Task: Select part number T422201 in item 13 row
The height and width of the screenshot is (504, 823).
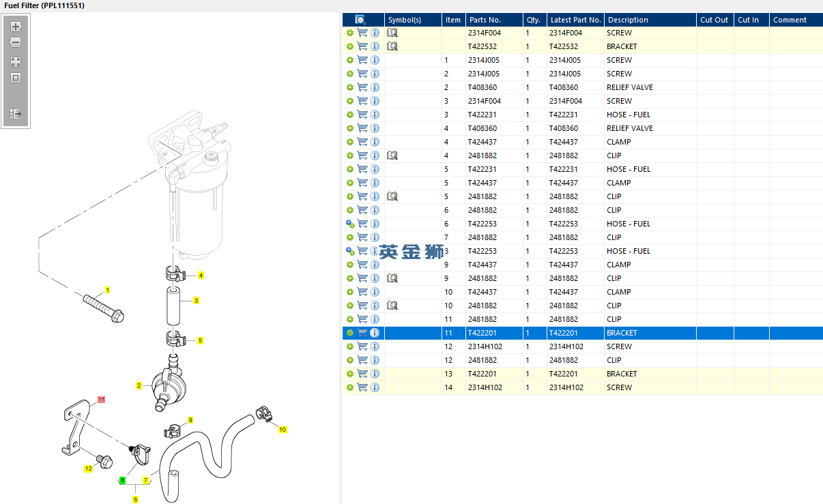Action: 482,374
